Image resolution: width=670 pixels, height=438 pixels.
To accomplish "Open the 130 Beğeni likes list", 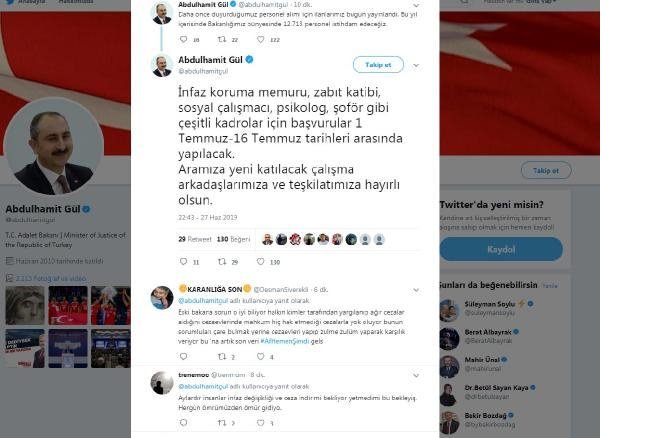I will [x=233, y=239].
